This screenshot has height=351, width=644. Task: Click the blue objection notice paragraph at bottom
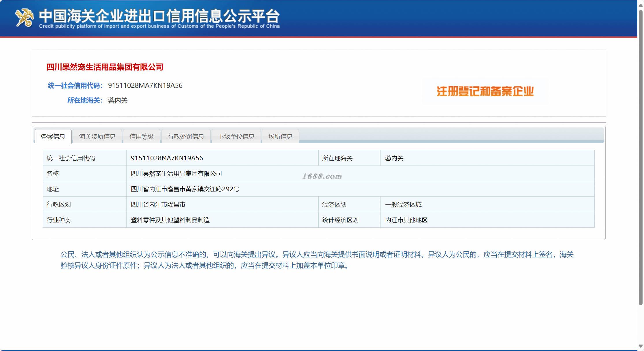coord(317,260)
